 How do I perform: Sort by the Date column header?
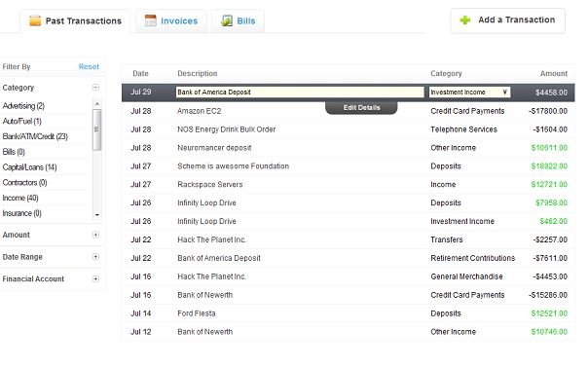pos(140,73)
